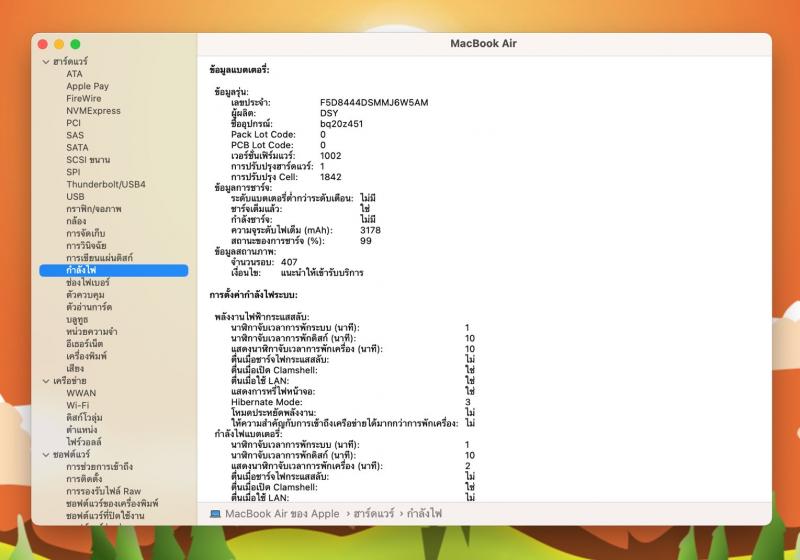The image size is (800, 560).
Task: Select NVMExpress in sidebar
Action: [93, 111]
